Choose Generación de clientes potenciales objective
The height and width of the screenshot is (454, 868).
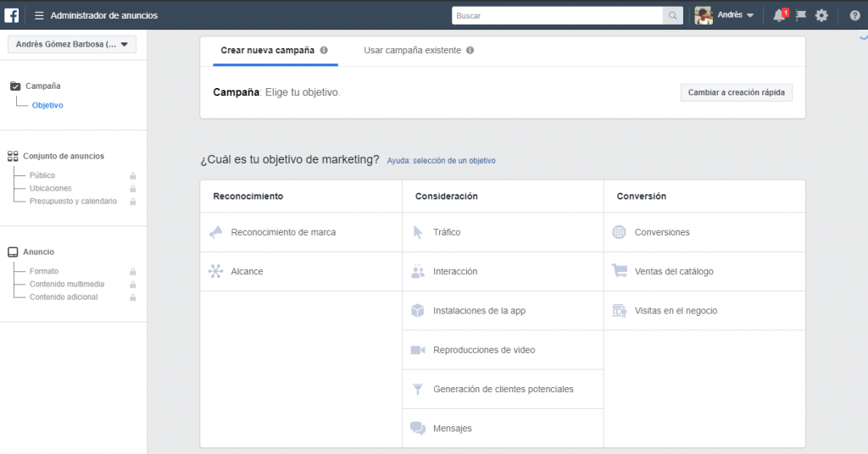coord(503,390)
